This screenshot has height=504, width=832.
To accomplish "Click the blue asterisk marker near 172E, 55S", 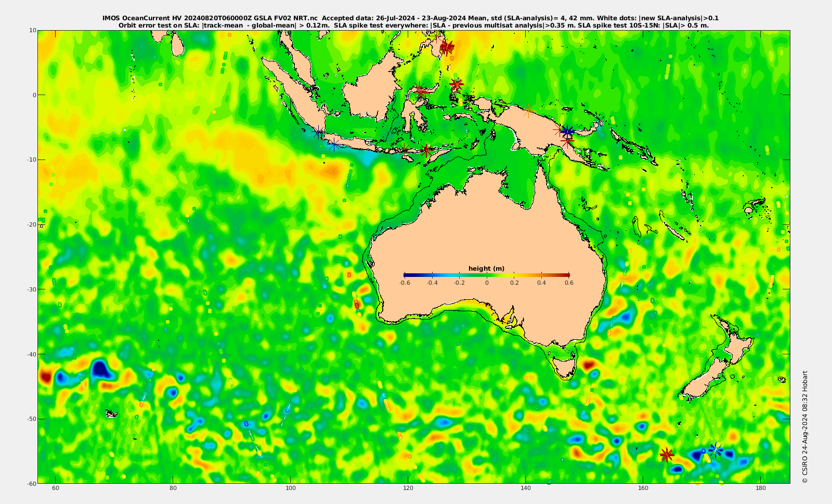I will 716,450.
